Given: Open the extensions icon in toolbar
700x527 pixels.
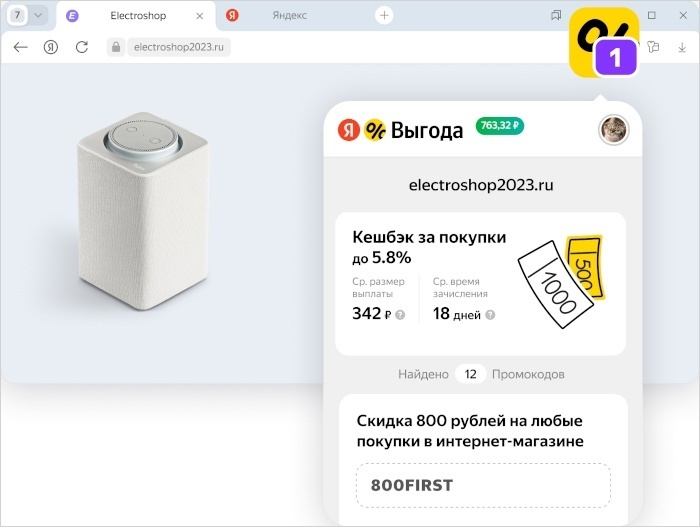Looking at the screenshot, I should (x=653, y=47).
